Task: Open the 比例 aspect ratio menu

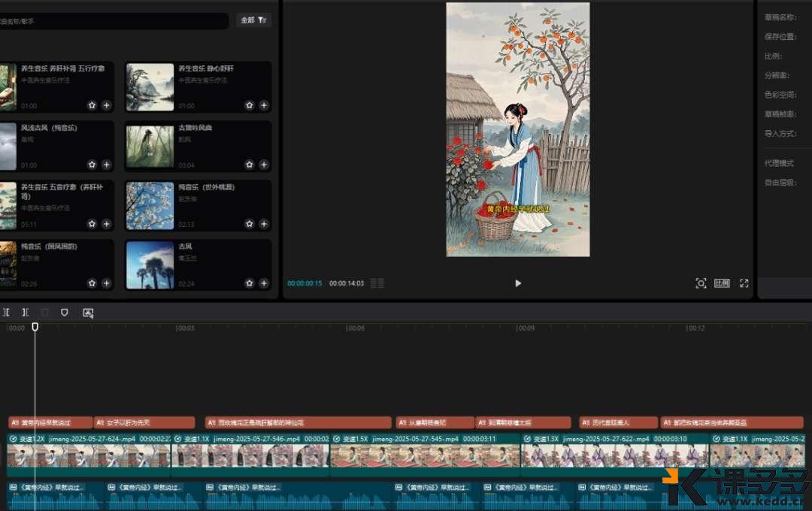Action: click(x=722, y=283)
